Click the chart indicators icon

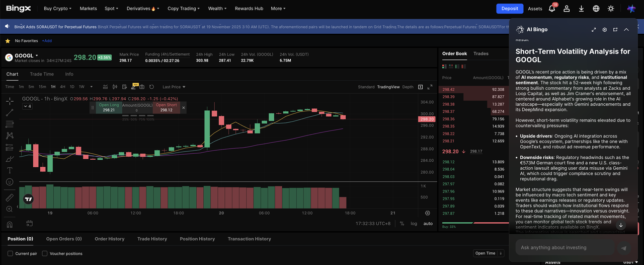click(x=105, y=87)
